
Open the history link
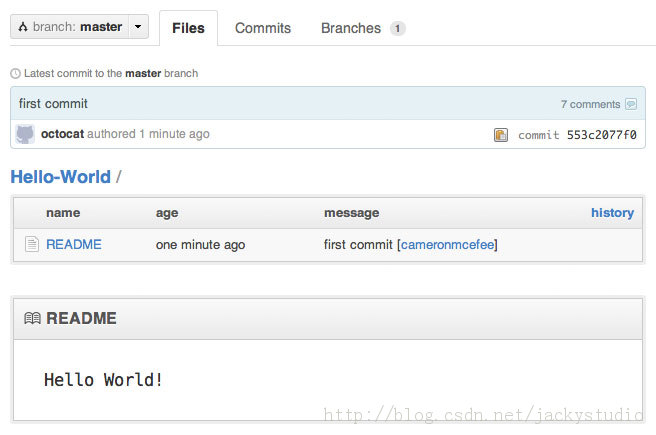pyautogui.click(x=612, y=212)
